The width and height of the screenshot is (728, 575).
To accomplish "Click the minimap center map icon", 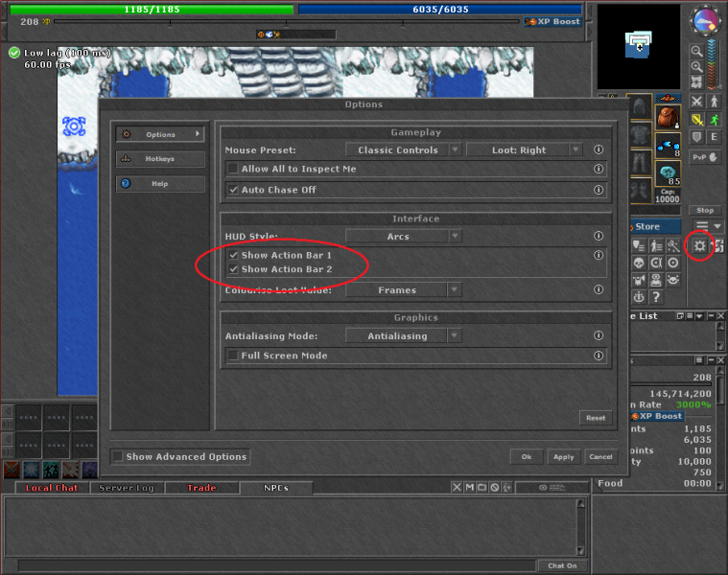I will coord(696,82).
